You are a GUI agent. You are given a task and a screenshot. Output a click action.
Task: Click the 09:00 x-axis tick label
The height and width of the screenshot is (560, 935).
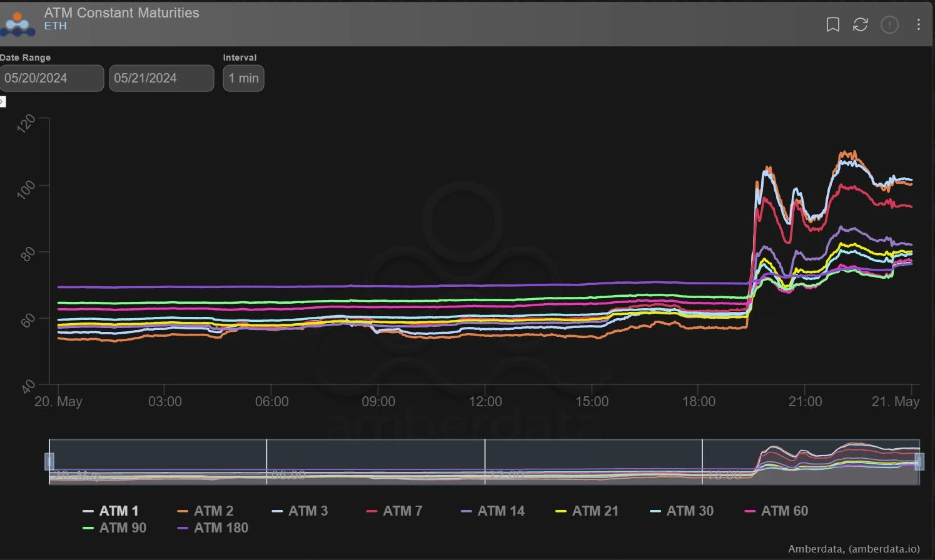378,401
